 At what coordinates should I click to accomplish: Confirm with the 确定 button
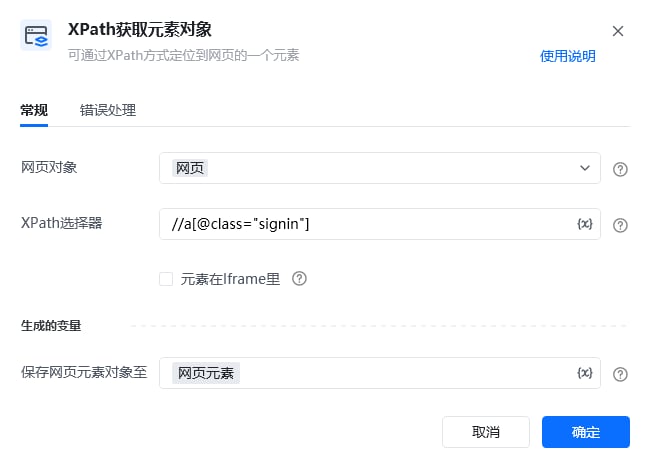pos(586,432)
